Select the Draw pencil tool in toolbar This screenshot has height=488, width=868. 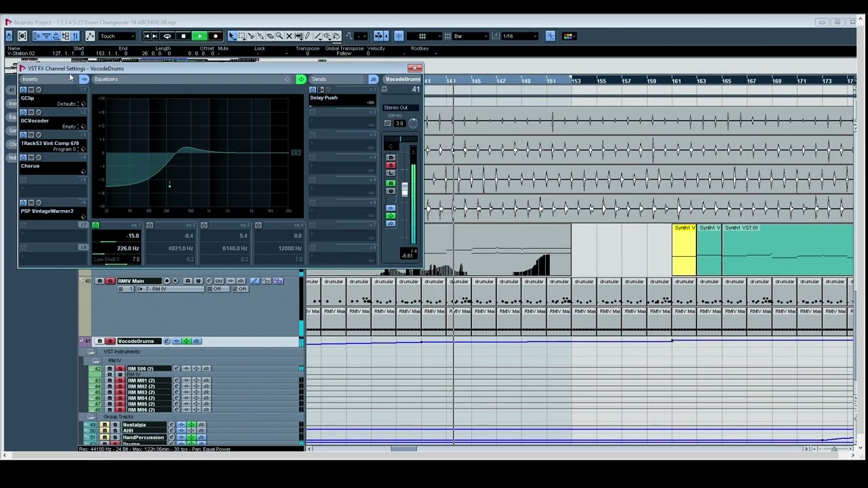coord(308,36)
